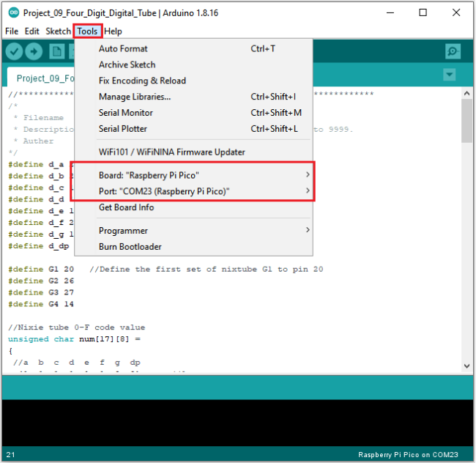Close the Arduino window
476x463 pixels.
456,12
